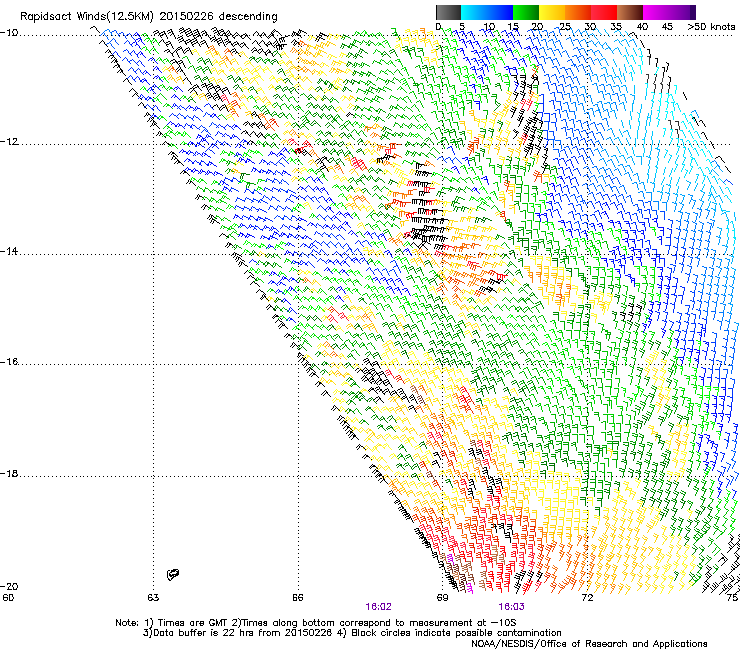This screenshot has height=650, width=740.
Task: Click the 'Data buffer is 22 hrs' note line
Action: pyautogui.click(x=352, y=633)
